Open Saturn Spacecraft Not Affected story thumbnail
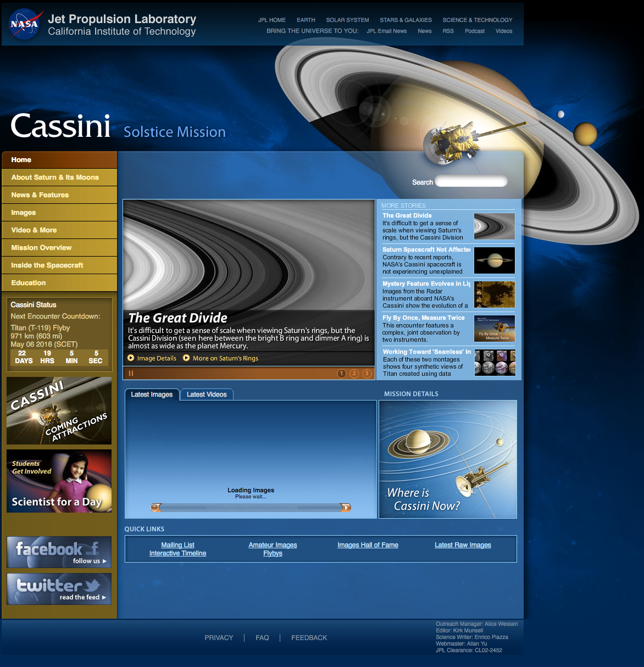 click(495, 260)
